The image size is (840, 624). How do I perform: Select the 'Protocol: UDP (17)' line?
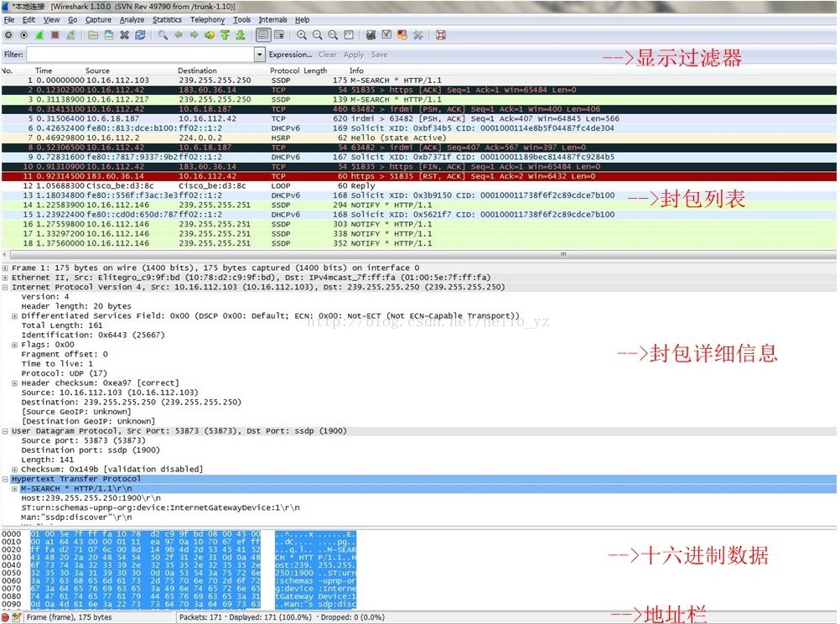[x=65, y=374]
